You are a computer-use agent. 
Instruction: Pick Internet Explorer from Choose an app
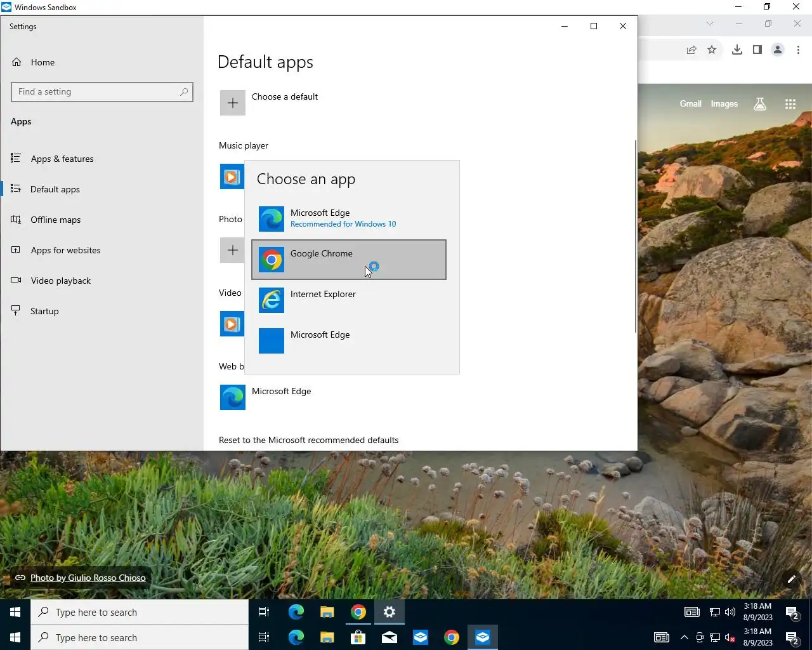[x=349, y=300]
